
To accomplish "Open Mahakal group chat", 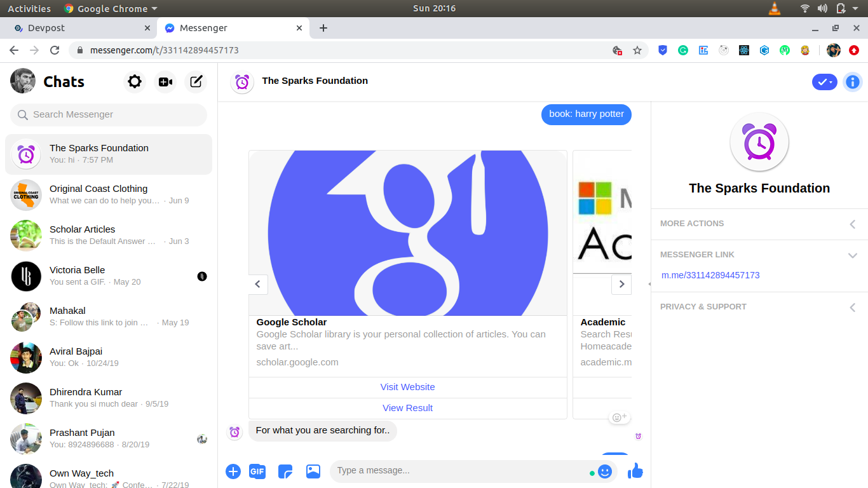I will click(x=109, y=317).
